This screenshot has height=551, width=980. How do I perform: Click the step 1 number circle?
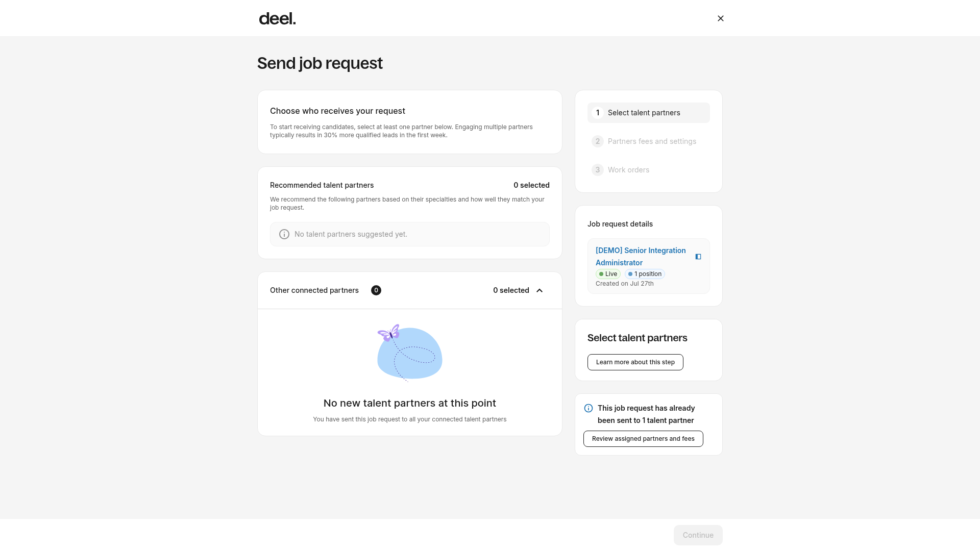point(598,113)
